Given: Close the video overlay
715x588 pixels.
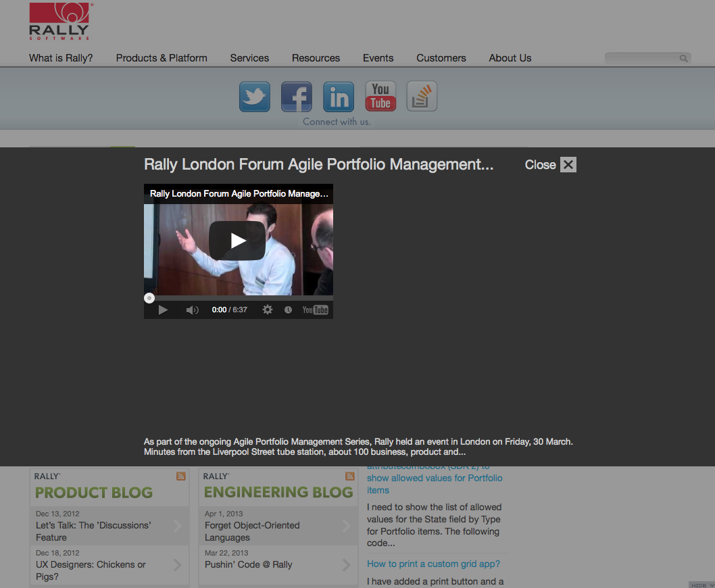Looking at the screenshot, I should coord(568,165).
